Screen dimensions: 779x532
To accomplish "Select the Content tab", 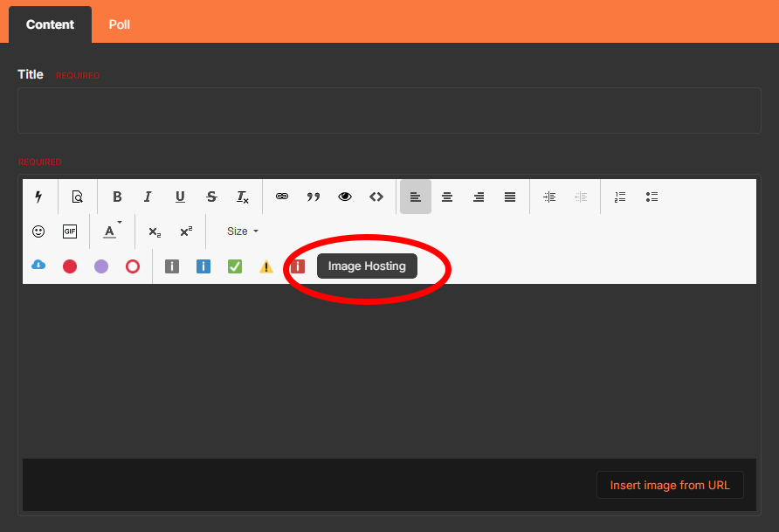I will point(50,24).
